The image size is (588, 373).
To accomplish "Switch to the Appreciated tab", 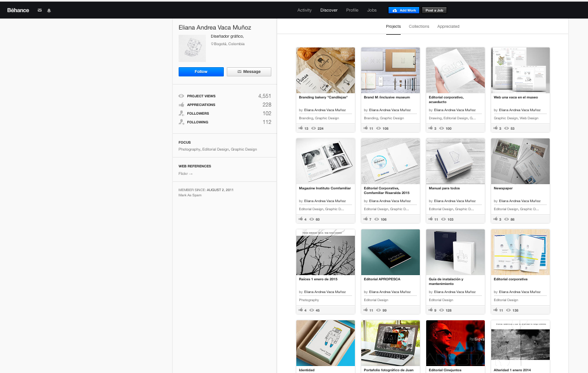I will (448, 27).
